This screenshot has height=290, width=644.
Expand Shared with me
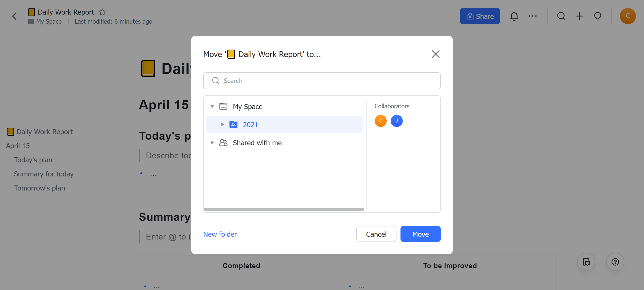point(212,142)
